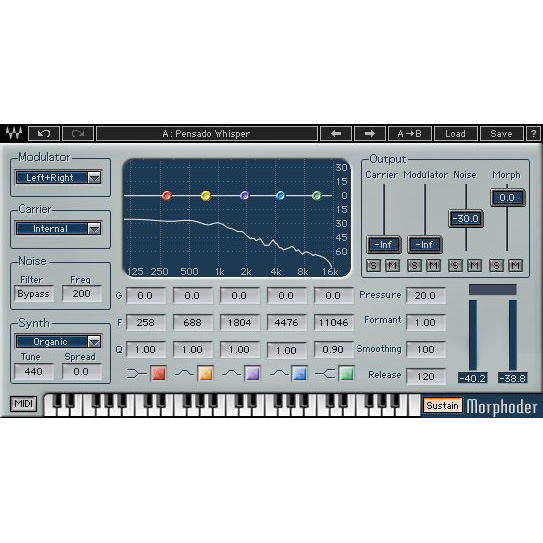Screen dimensions: 543x543
Task: Mute the Carrier output
Action: [x=392, y=266]
